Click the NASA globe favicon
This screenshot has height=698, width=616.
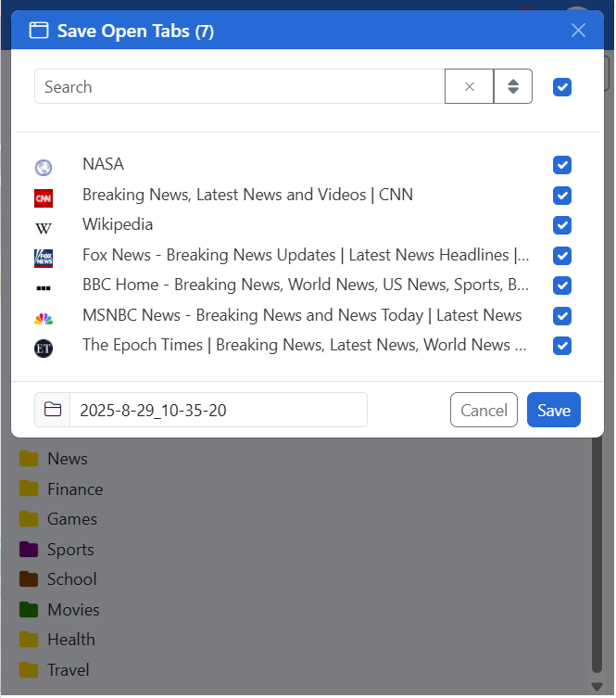(44, 168)
